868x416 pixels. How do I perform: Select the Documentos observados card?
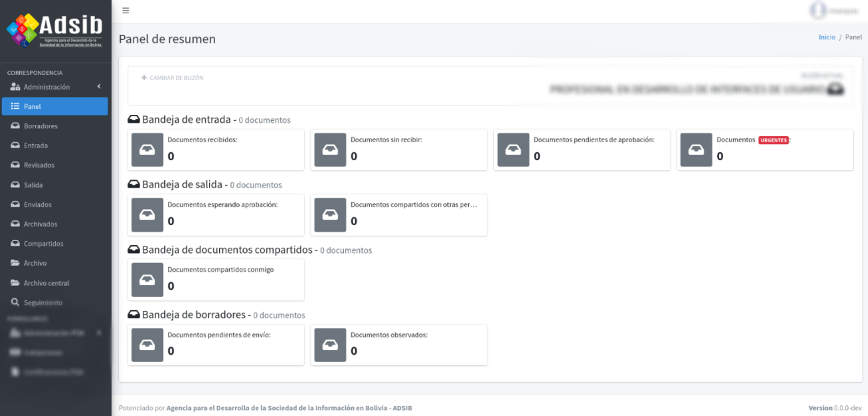click(399, 345)
